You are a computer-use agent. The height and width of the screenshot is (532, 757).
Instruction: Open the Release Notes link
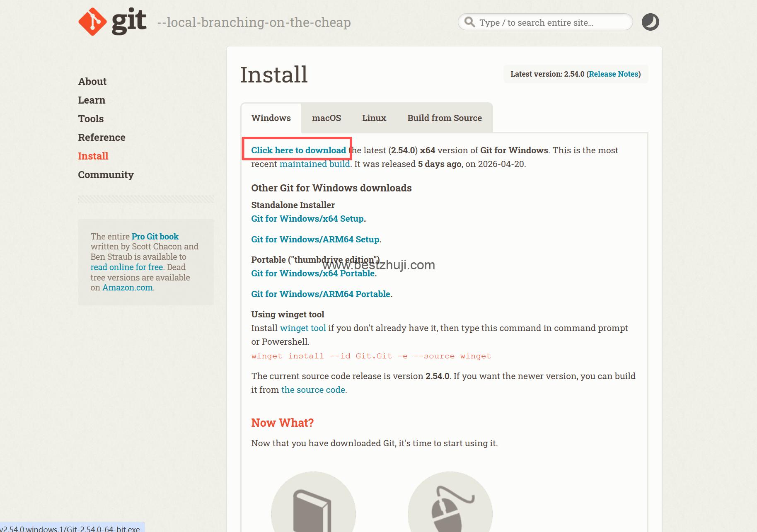pos(614,74)
